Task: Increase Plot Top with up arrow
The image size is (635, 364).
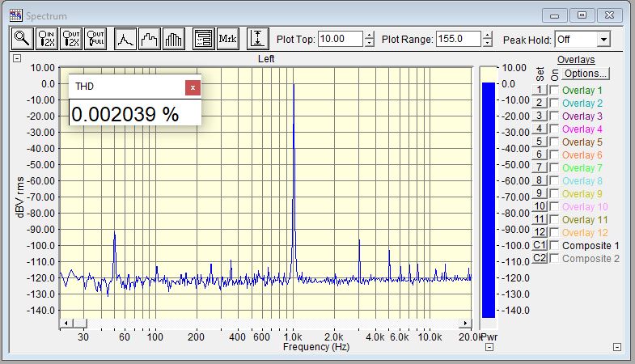Action: [x=369, y=36]
